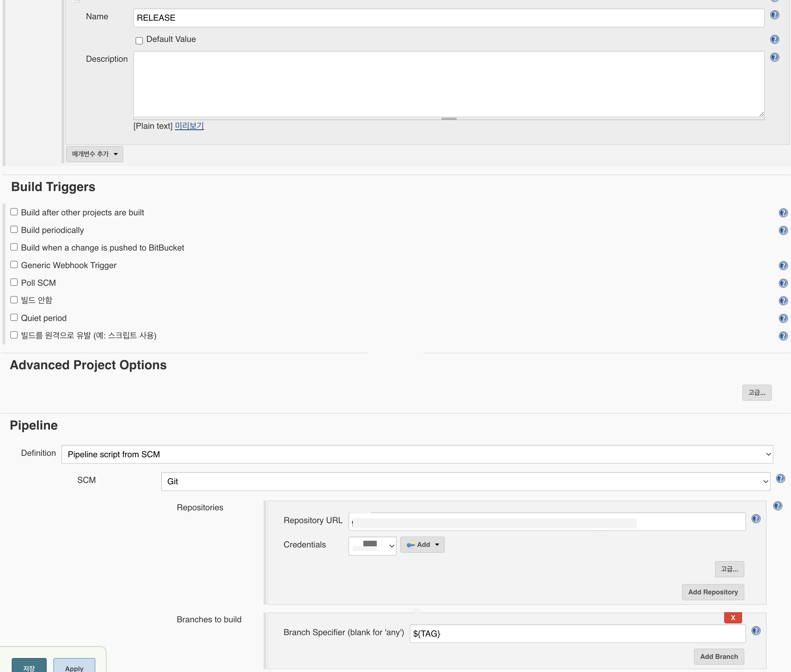Open the credentials Add menu
Viewport: 791px width, 672px height.
click(422, 545)
